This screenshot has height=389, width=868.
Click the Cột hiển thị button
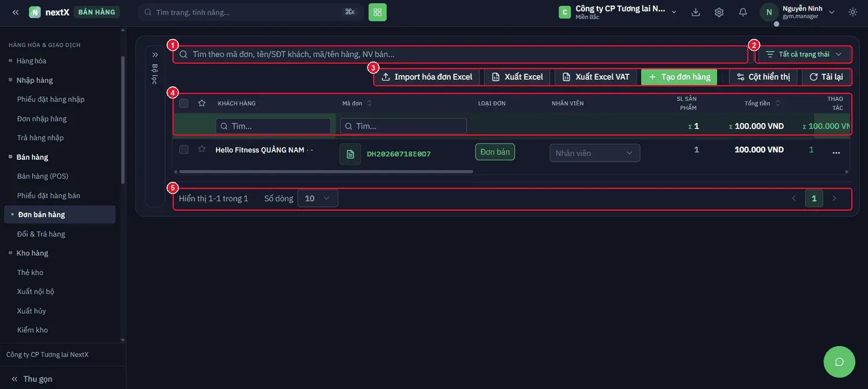[763, 77]
